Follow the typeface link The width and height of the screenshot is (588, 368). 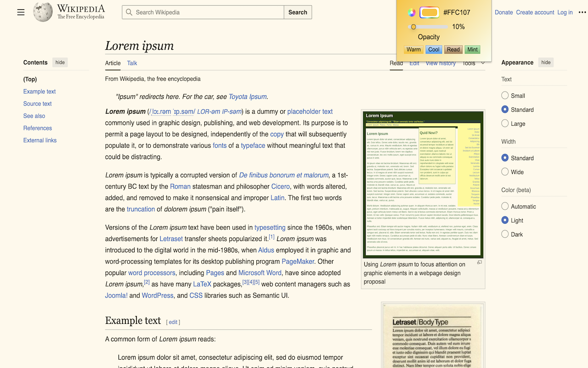point(253,145)
